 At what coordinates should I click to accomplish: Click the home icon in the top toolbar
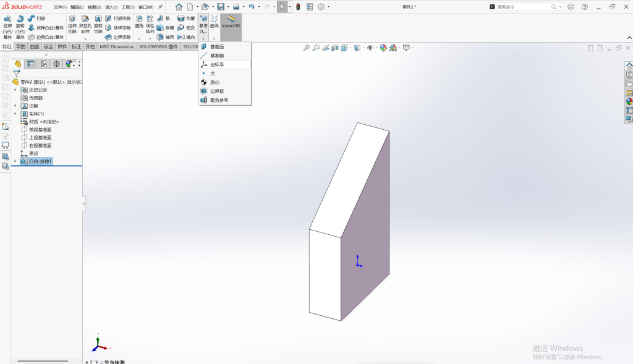[179, 7]
